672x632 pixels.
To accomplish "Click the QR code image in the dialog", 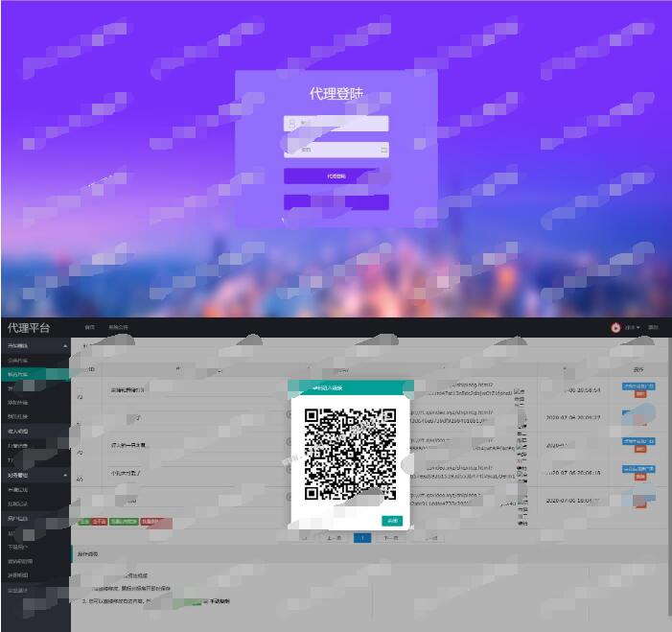I will (x=350, y=454).
